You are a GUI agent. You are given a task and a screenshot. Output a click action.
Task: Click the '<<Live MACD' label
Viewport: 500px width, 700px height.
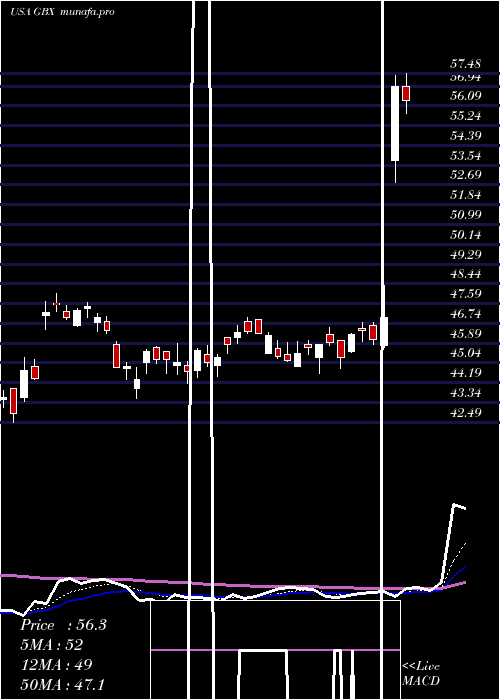click(421, 673)
